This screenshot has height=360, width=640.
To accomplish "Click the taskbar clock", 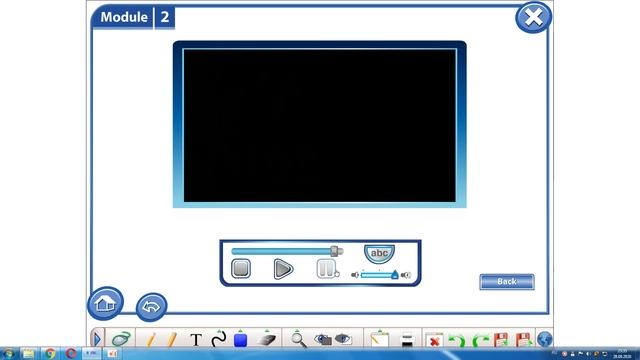I will [622, 353].
